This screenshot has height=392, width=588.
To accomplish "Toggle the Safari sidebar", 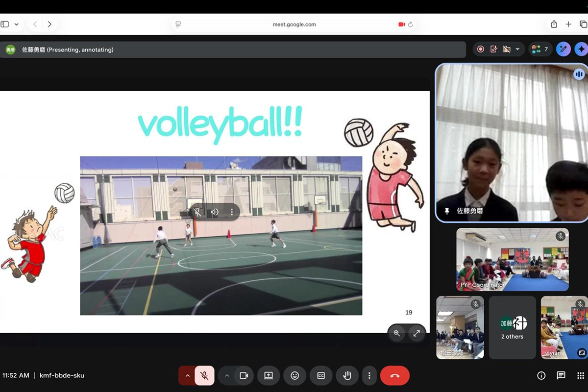I will (x=5, y=24).
